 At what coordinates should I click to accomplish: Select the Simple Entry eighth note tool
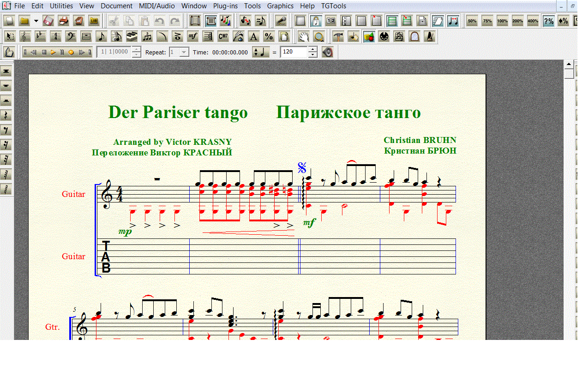(x=102, y=36)
